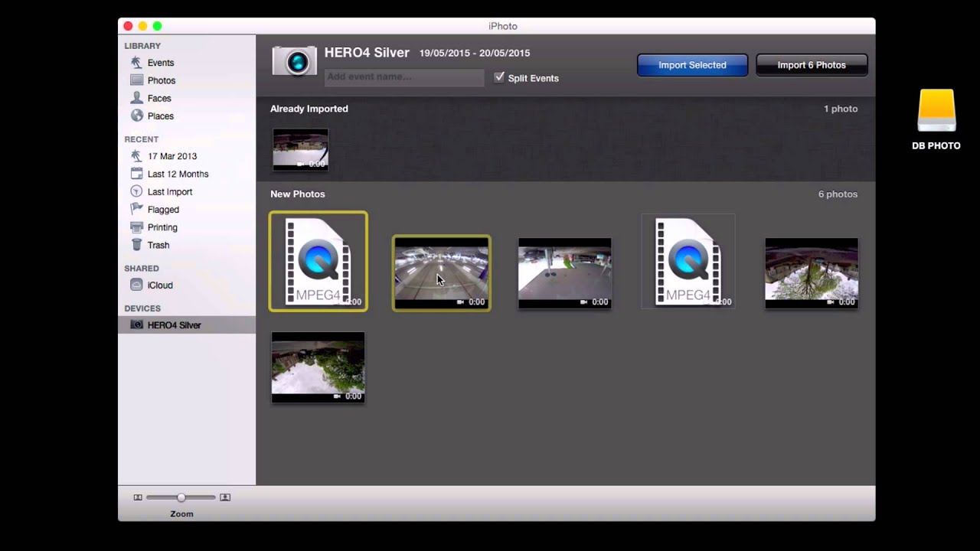Open Printing in the sidebar

pyautogui.click(x=162, y=227)
